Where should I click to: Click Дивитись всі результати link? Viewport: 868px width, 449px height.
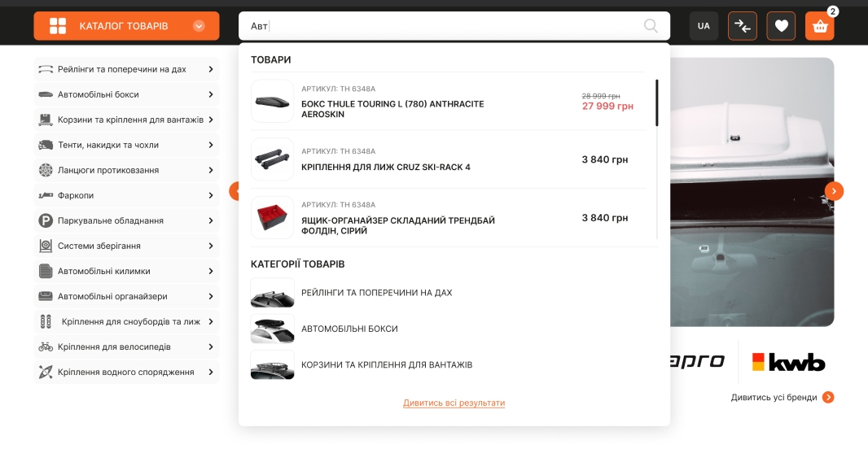(454, 403)
